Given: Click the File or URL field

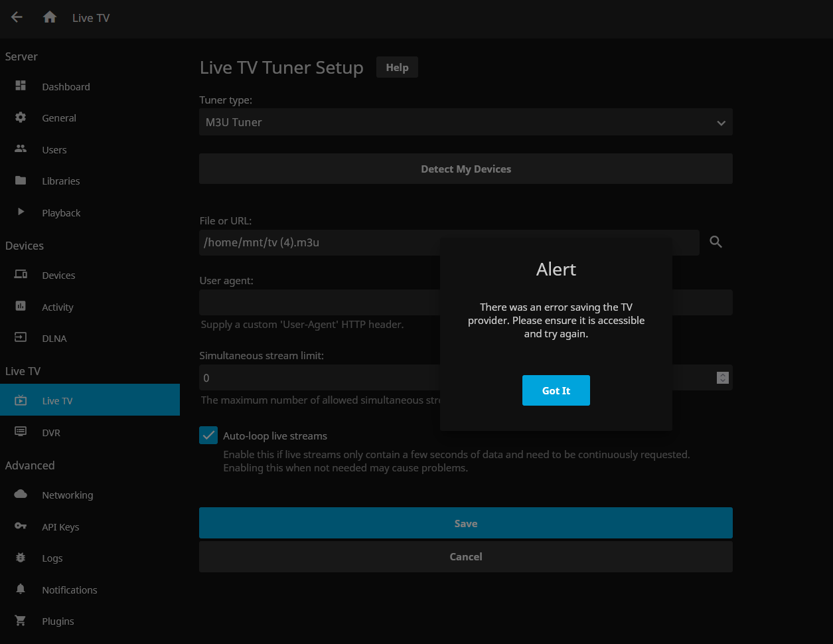Looking at the screenshot, I should coord(449,242).
